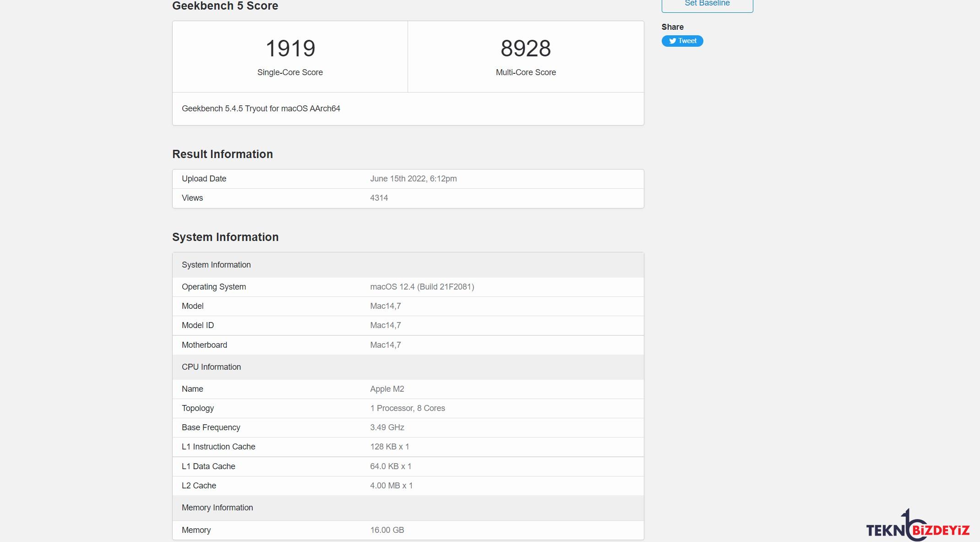
Task: Select the 3.49 GHz frequency value
Action: coord(387,427)
